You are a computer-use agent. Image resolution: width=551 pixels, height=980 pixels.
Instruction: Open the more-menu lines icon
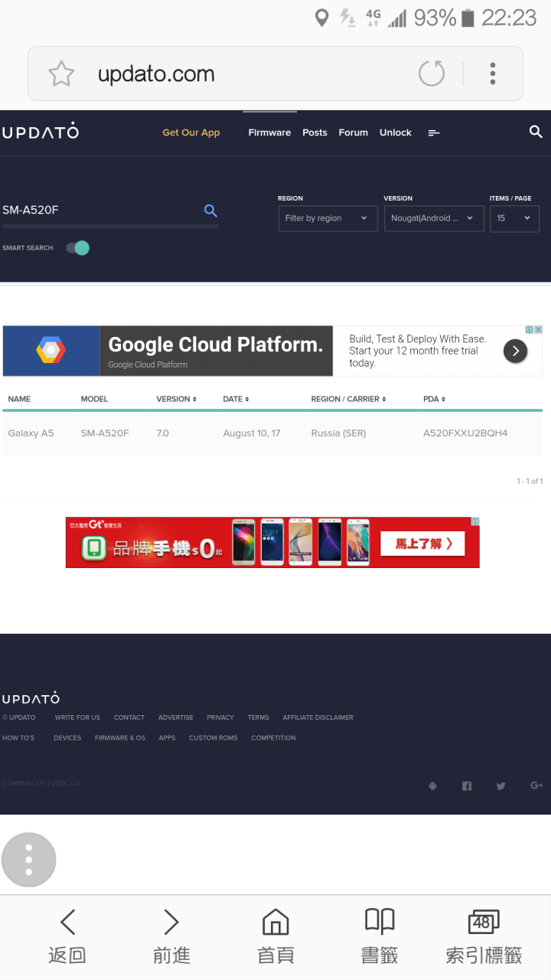[434, 133]
